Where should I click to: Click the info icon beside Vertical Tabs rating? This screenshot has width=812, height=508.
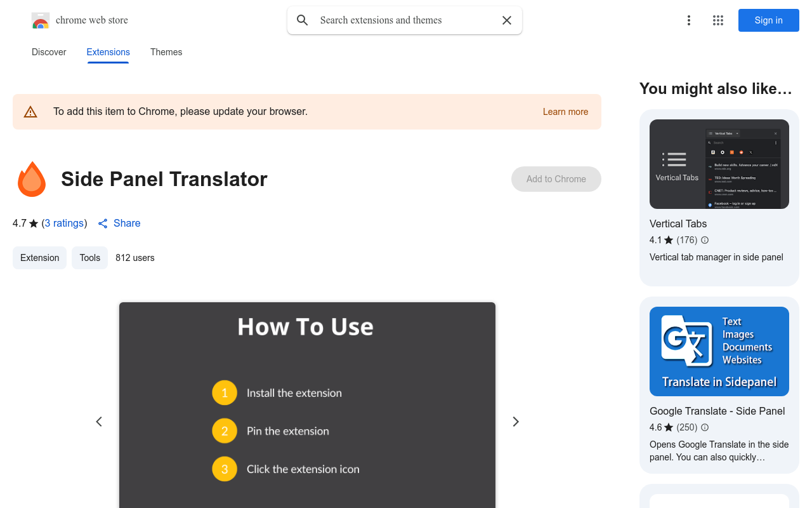(705, 240)
